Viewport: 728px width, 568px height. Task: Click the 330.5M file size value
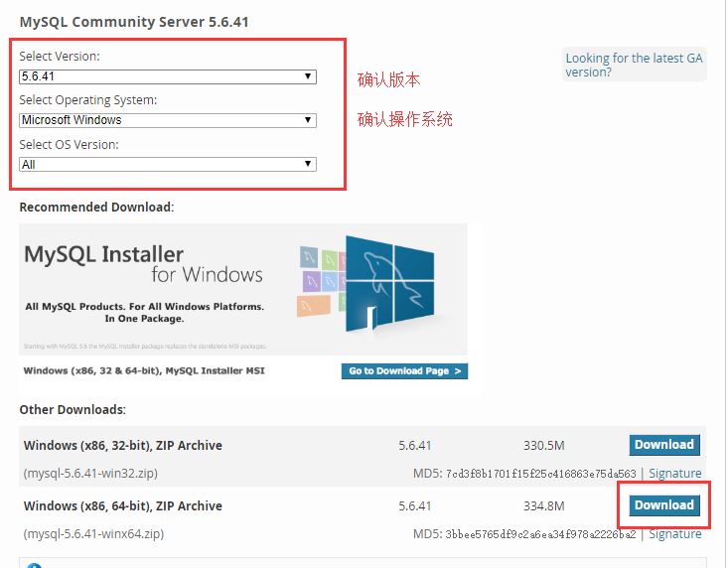(543, 446)
